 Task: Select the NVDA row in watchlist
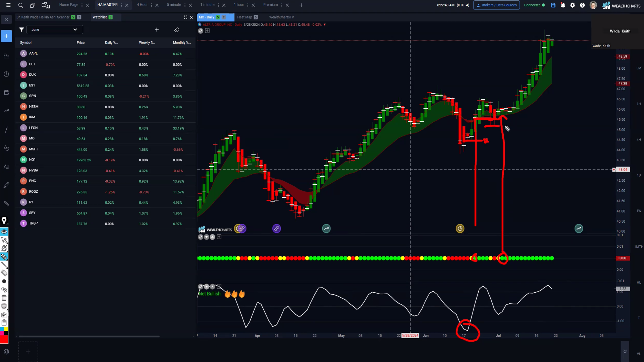pos(105,171)
